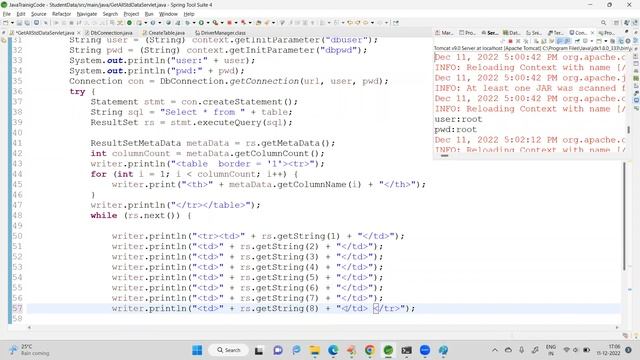Open the Markers view tab
Image resolution: width=640 pixels, height=360 pixels.
click(x=444, y=33)
